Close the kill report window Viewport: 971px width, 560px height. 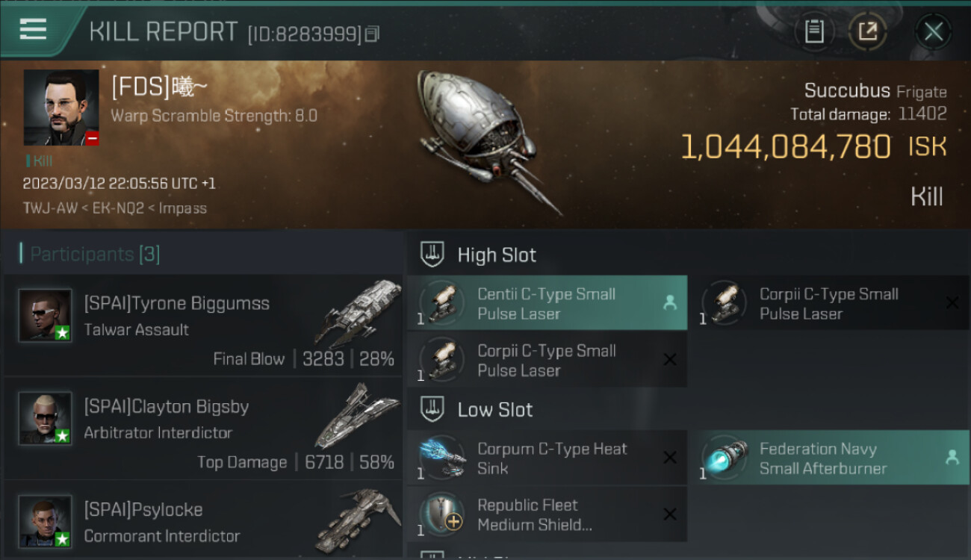tap(933, 31)
